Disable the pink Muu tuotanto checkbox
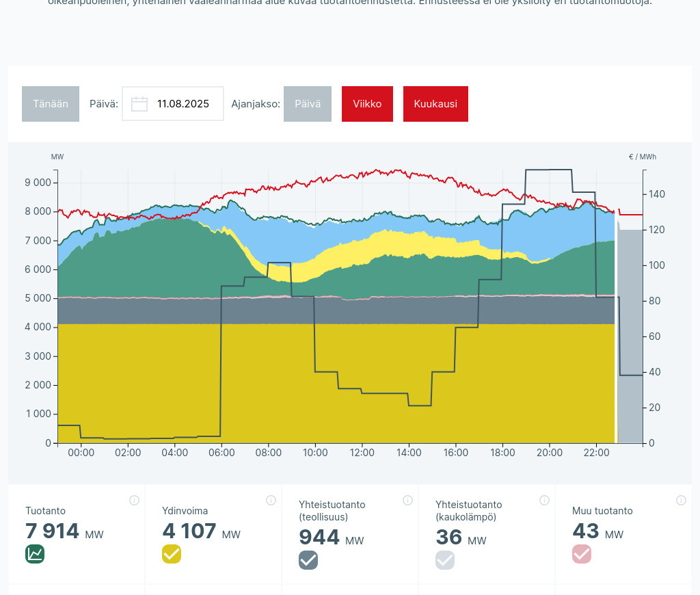Image resolution: width=700 pixels, height=595 pixels. (582, 554)
